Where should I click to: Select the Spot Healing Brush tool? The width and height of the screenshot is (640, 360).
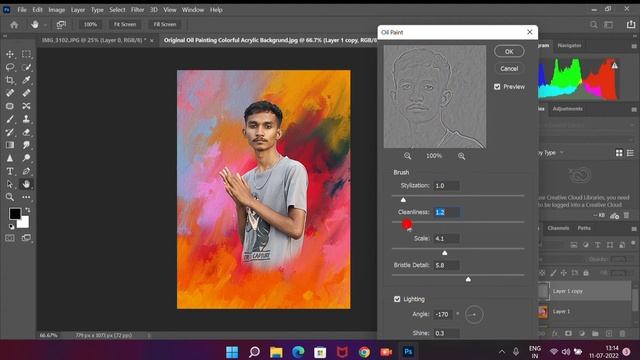[10, 93]
